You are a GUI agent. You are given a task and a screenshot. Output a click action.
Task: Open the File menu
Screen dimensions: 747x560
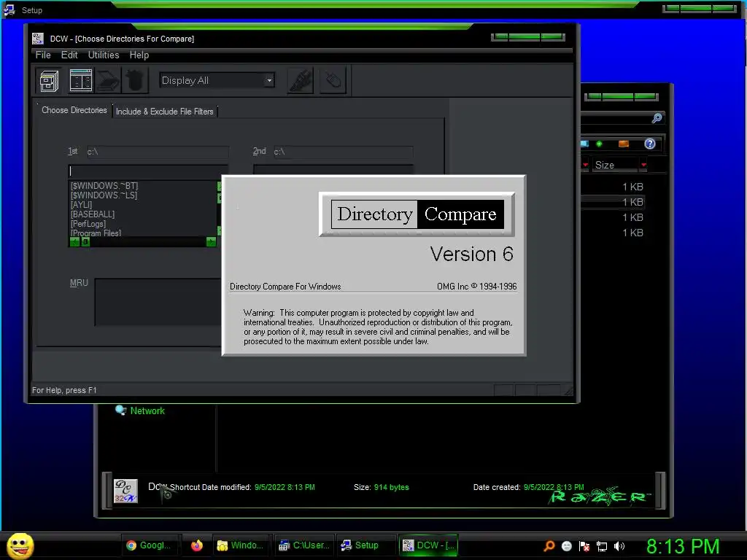coord(43,55)
